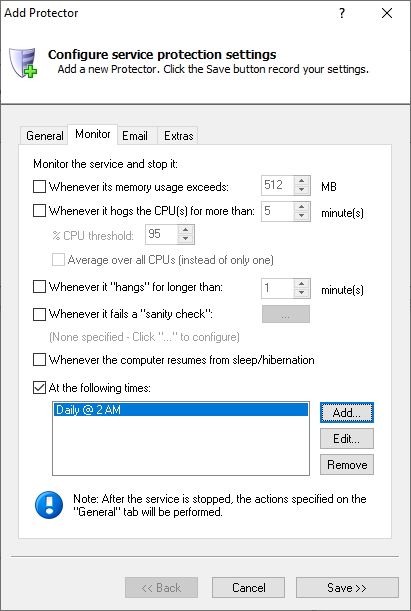Select the Daily @ 2 AM entry
The width and height of the screenshot is (411, 611).
[x=181, y=410]
